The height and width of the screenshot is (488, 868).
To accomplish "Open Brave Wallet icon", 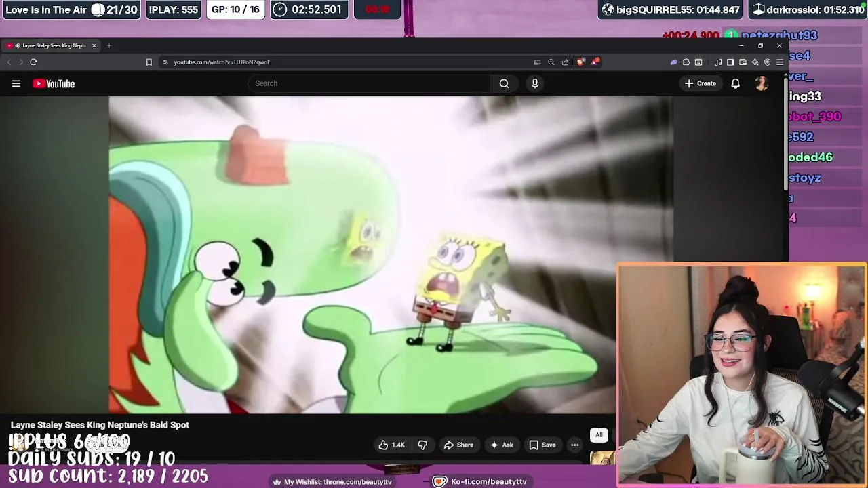I will (x=743, y=62).
